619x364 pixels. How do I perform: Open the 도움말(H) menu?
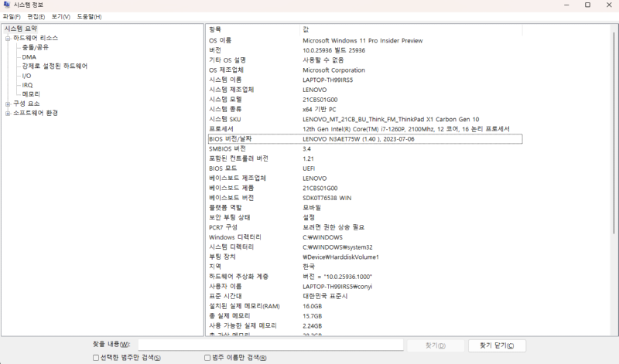pos(87,16)
